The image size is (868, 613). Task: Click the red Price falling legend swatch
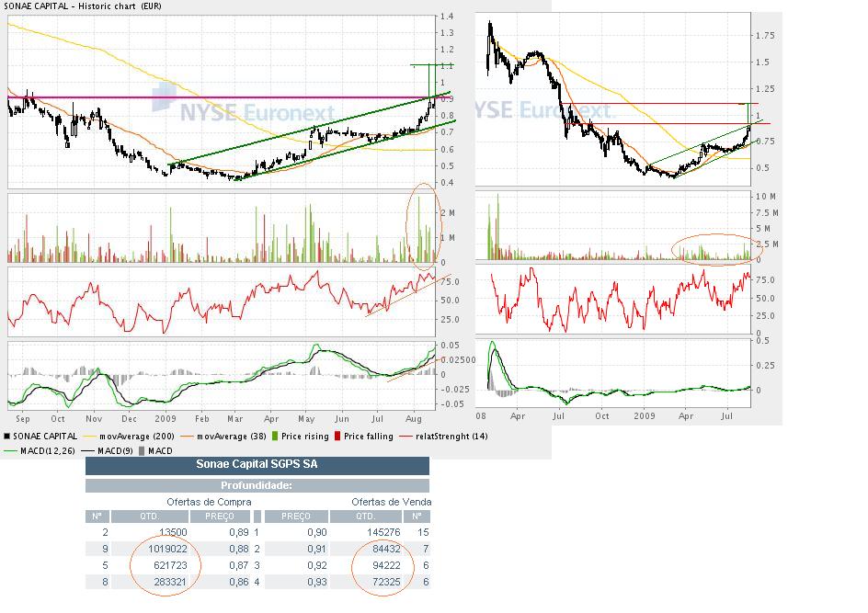(x=337, y=436)
